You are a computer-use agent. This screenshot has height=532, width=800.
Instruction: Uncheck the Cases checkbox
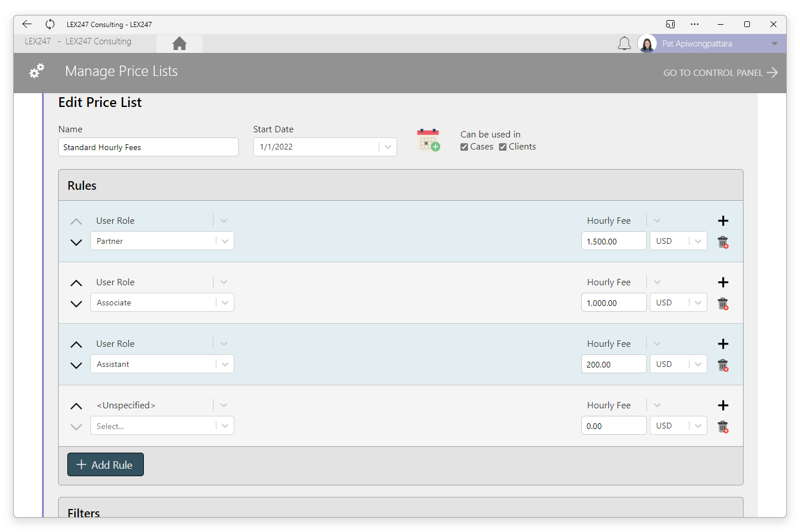[464, 147]
